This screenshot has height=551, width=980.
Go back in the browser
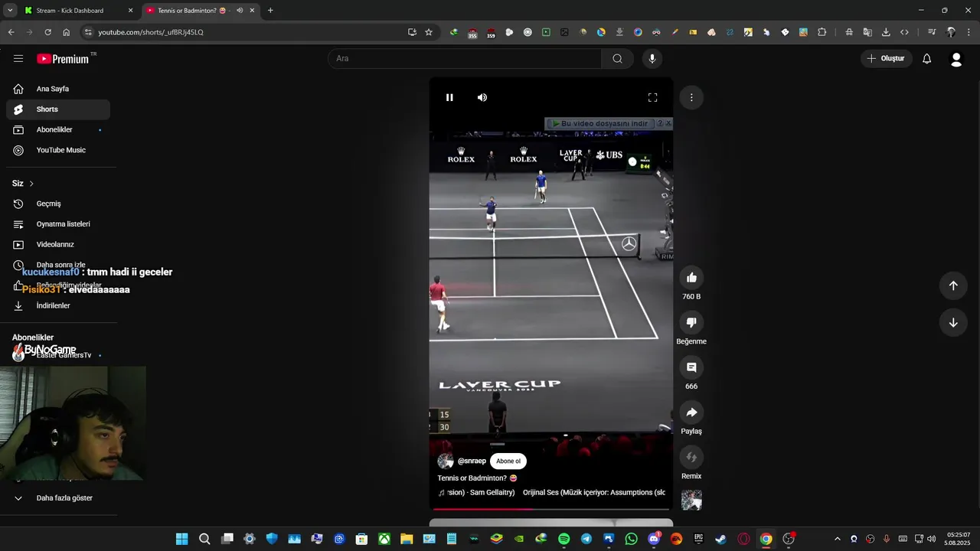[x=11, y=32]
